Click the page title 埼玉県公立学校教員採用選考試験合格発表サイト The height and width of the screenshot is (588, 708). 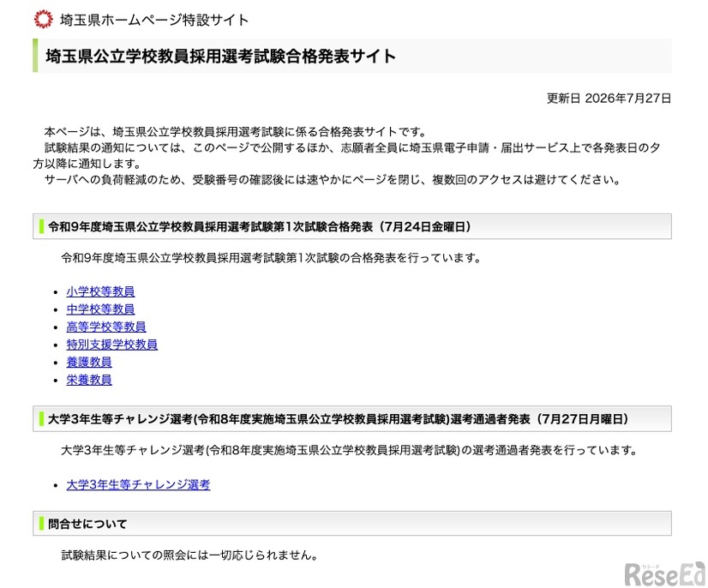click(x=221, y=56)
